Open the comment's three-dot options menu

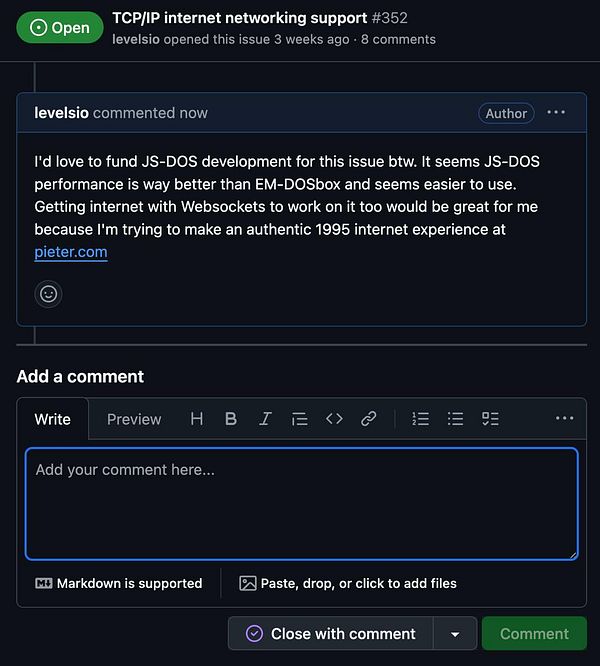tap(556, 113)
